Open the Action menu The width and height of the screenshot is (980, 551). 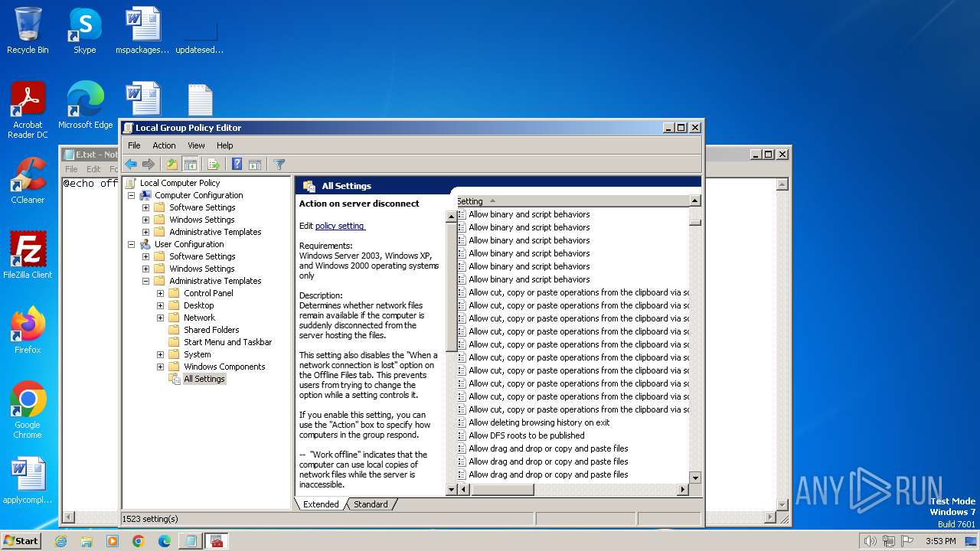tap(164, 145)
